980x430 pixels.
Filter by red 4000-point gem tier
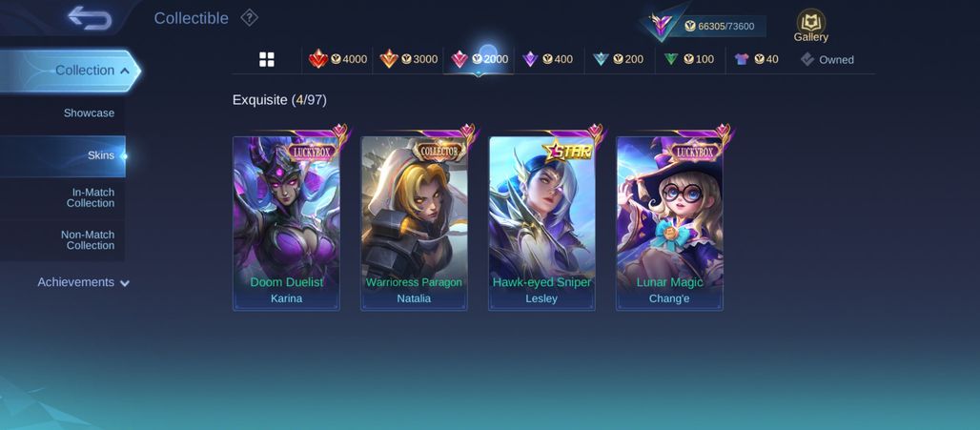pyautogui.click(x=338, y=59)
